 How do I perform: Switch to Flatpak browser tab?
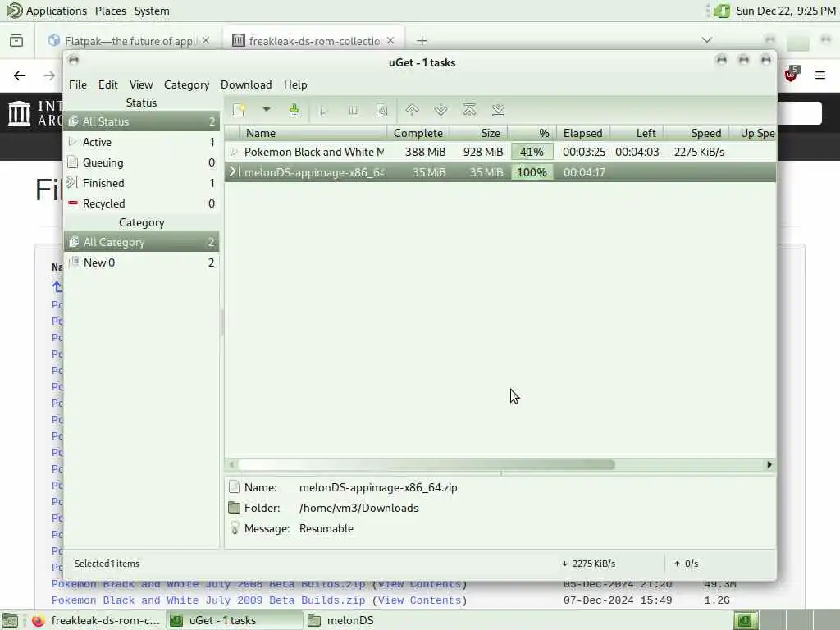pos(130,41)
